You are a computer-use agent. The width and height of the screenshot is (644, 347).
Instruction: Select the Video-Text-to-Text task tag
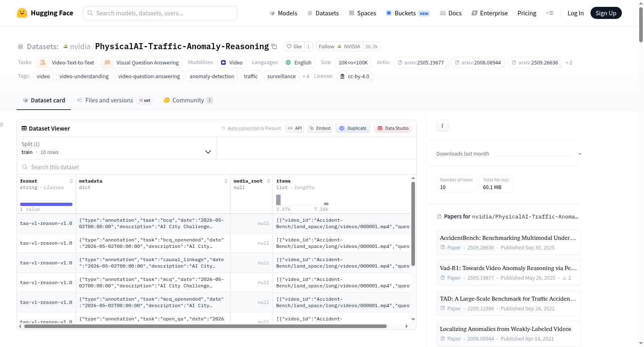(67, 62)
